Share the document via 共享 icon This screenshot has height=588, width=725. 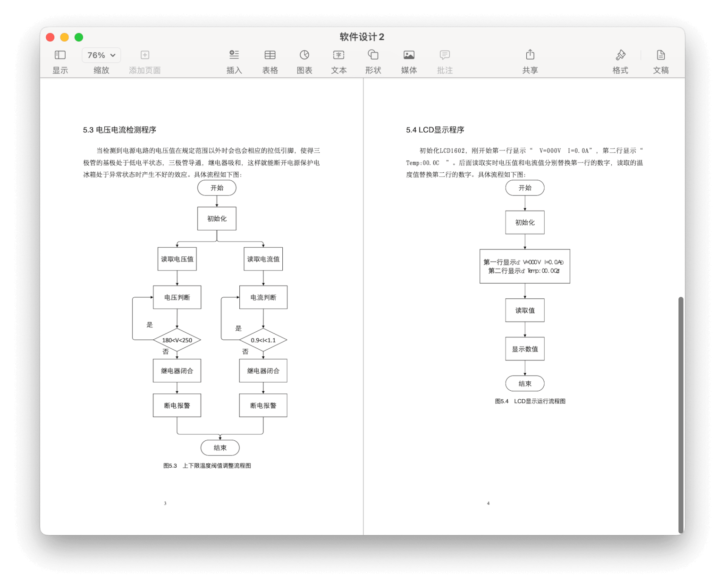tap(530, 55)
